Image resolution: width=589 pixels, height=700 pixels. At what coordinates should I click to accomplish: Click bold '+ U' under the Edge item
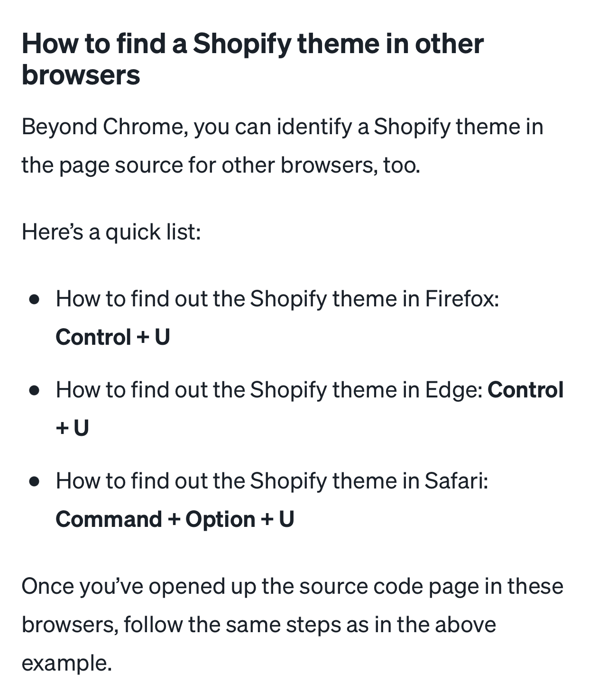[73, 428]
